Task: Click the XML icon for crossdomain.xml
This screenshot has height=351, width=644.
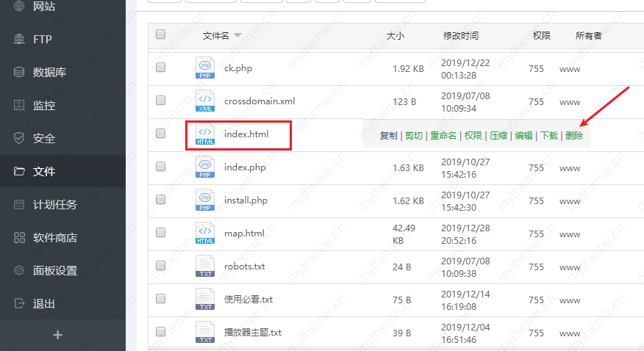Action: pos(205,101)
